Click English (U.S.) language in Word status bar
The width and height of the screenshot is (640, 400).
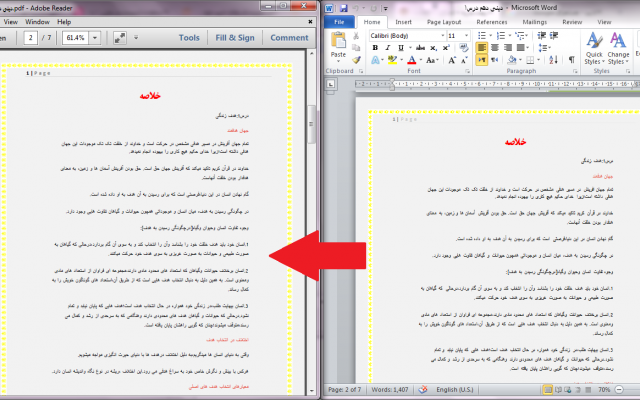tap(455, 389)
